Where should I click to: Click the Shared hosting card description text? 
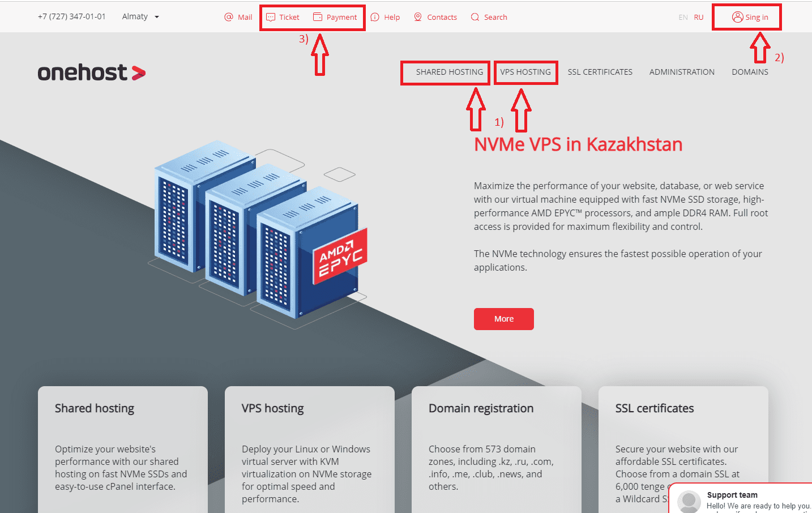(x=121, y=468)
